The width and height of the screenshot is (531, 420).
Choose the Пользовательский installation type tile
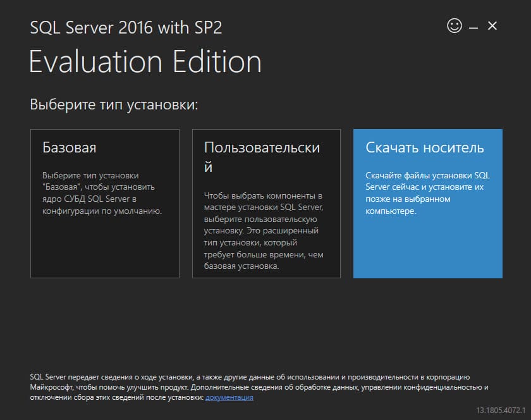tap(266, 204)
